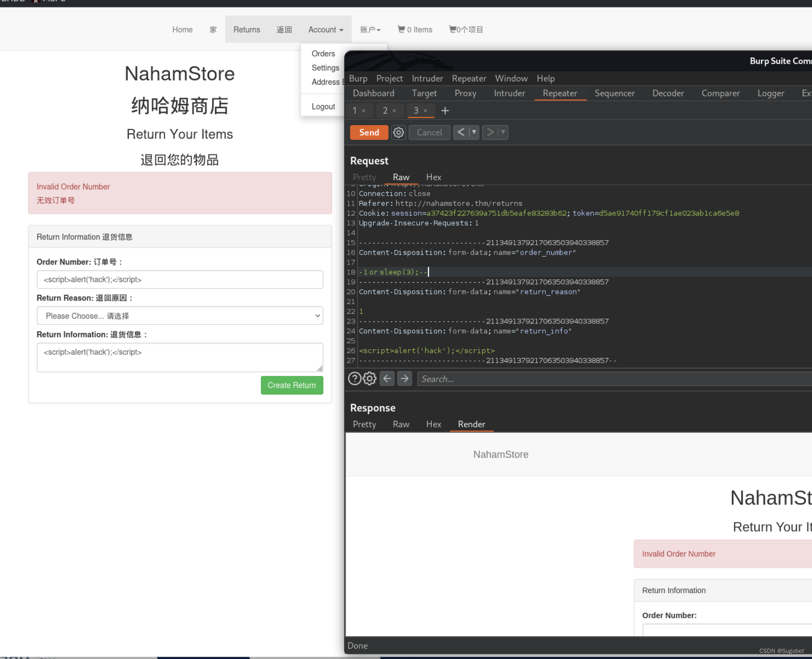Switch Response view to Hex
This screenshot has height=659, width=812.
click(x=434, y=425)
